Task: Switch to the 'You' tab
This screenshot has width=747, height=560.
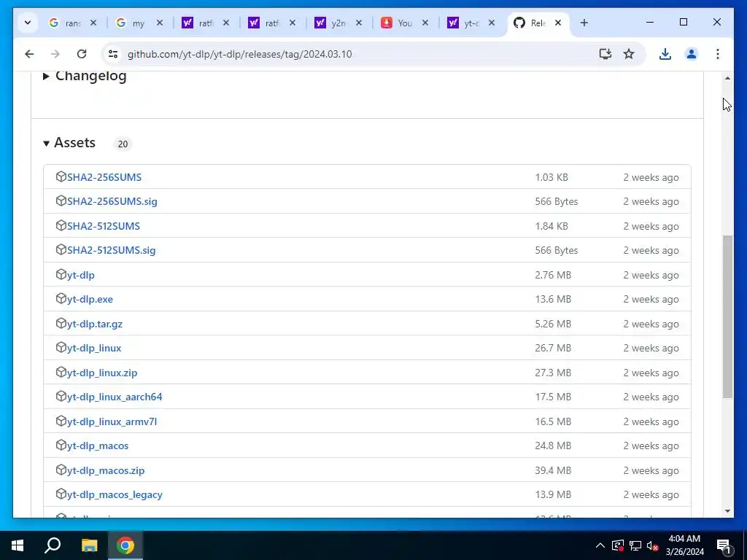Action: click(398, 23)
